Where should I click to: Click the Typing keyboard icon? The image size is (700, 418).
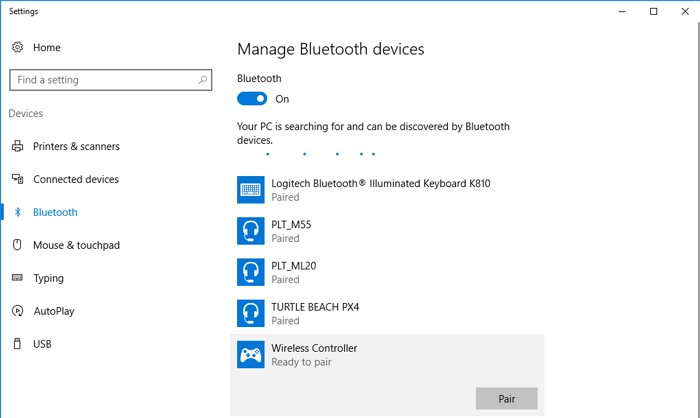pyautogui.click(x=17, y=278)
